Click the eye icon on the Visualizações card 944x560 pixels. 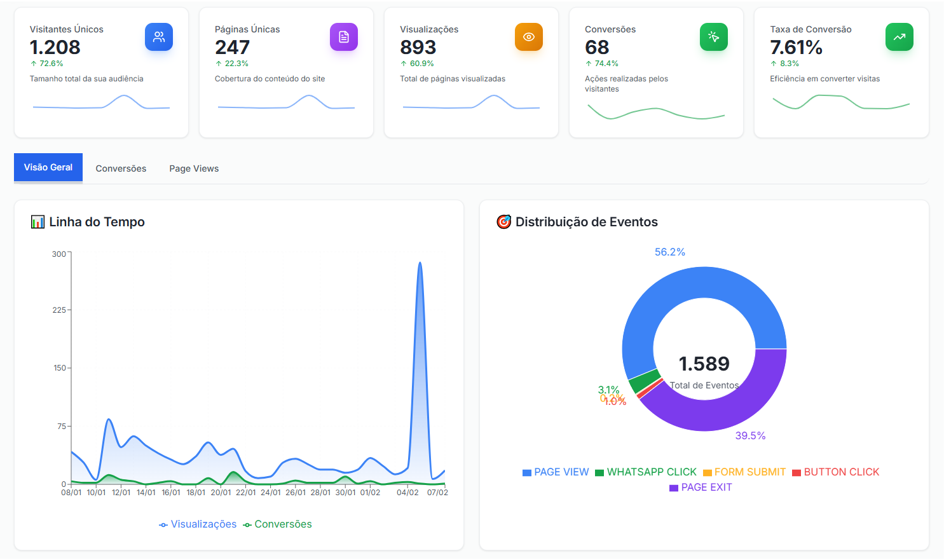(x=529, y=37)
